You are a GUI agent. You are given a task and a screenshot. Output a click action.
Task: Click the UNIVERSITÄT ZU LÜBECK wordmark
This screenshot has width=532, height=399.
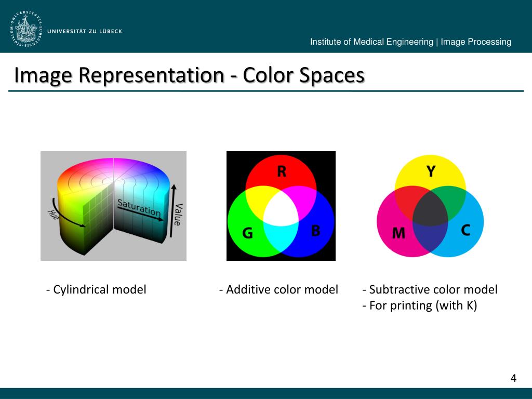[x=85, y=31]
